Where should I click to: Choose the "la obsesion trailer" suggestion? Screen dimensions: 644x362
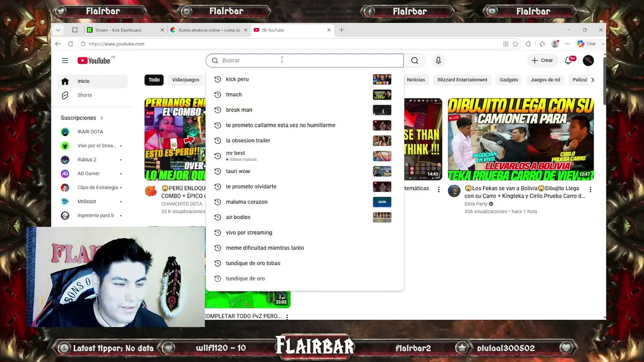[x=304, y=140]
